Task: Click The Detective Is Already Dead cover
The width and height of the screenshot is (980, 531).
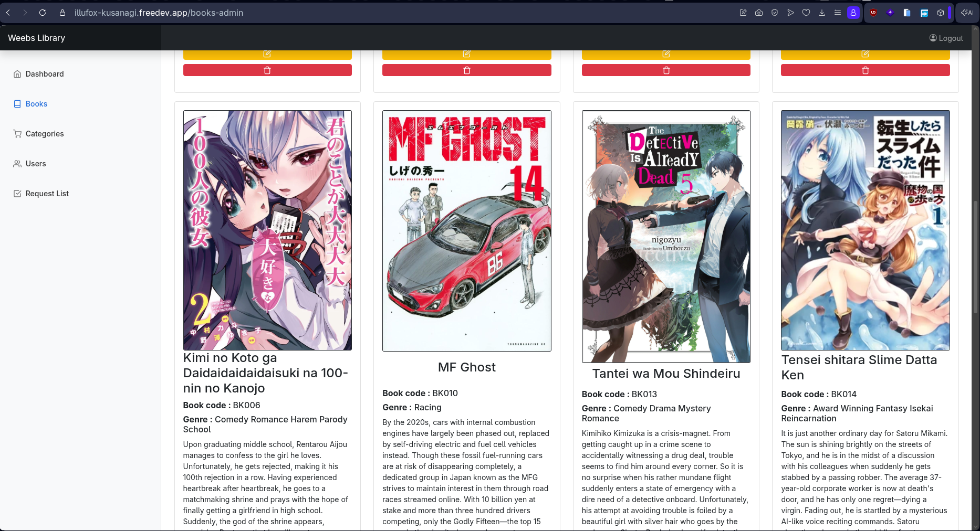Action: 666,237
